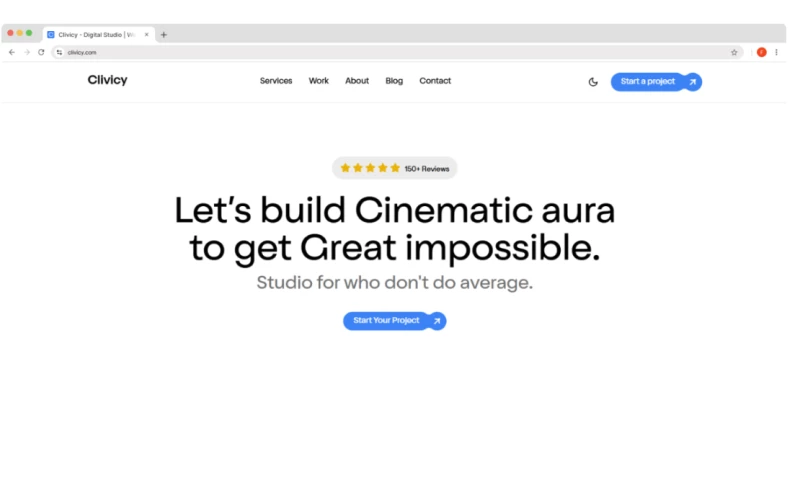The image size is (800, 480).
Task: Open the Blog menu item
Action: (394, 81)
